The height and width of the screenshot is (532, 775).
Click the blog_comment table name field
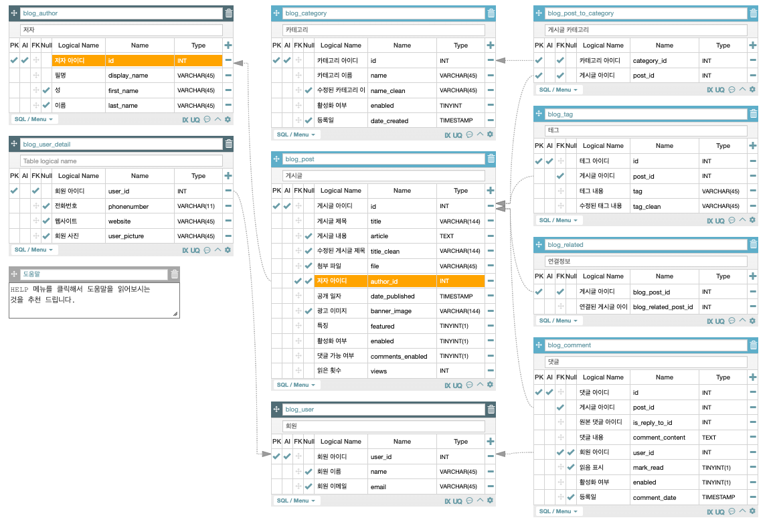[x=645, y=345]
